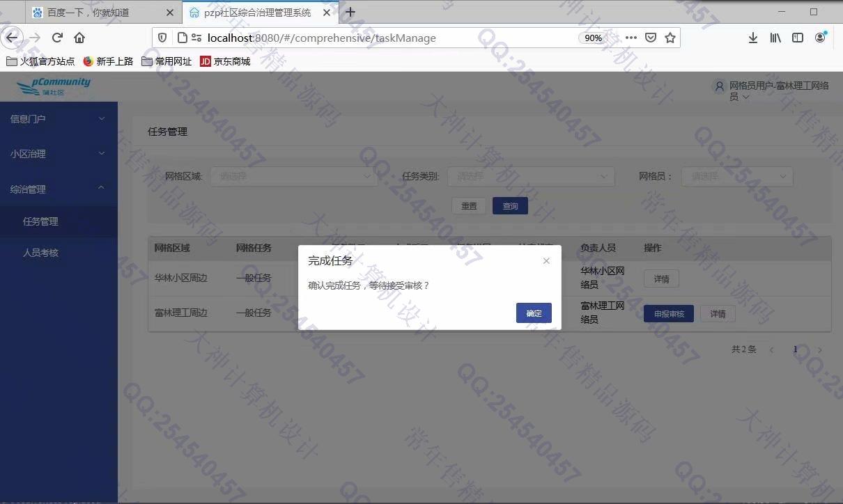Go to the previous page arrow
This screenshot has width=843, height=504.
tap(771, 349)
